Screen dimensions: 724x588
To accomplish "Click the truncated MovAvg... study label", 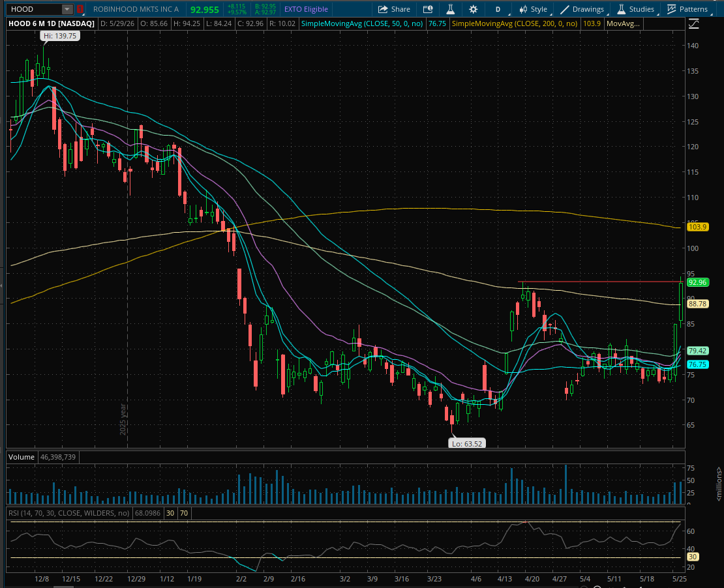I will (623, 23).
